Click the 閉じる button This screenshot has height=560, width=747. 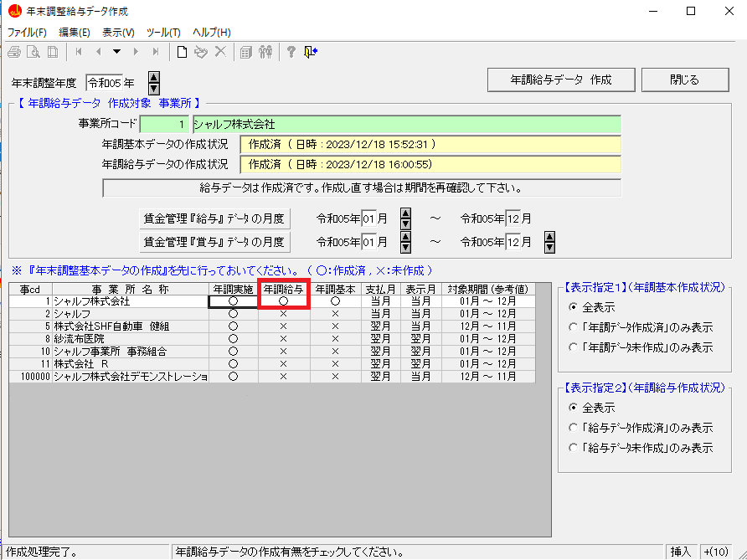click(684, 79)
